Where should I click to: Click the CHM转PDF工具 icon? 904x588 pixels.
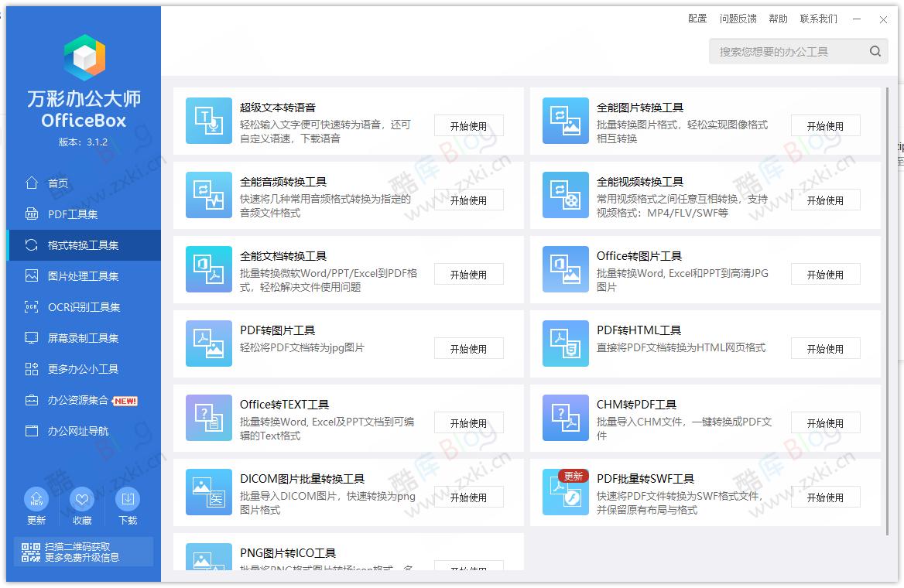point(565,418)
